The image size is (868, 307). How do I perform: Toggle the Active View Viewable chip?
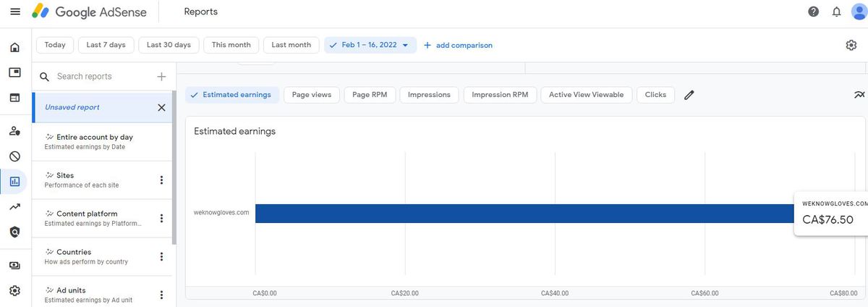click(587, 95)
